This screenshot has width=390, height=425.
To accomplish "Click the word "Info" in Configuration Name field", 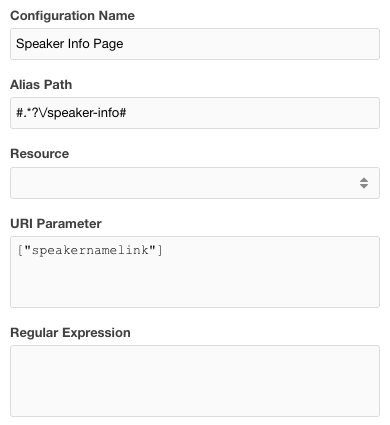I will coord(79,44).
